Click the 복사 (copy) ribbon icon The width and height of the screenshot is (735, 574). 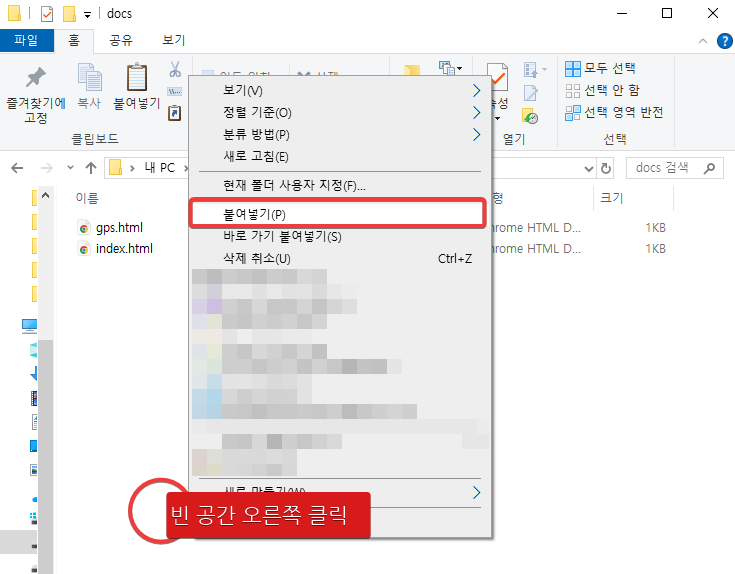[89, 78]
